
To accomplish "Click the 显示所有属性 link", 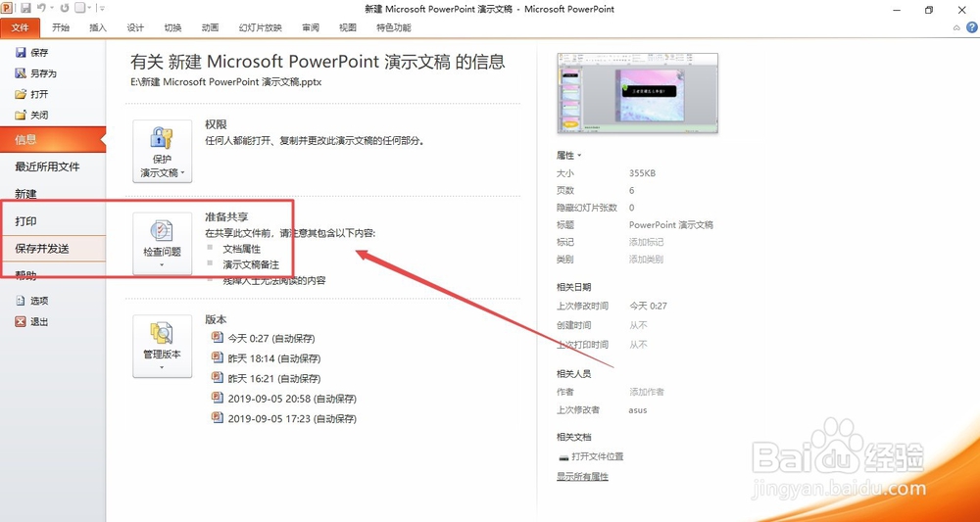I will tap(582, 477).
